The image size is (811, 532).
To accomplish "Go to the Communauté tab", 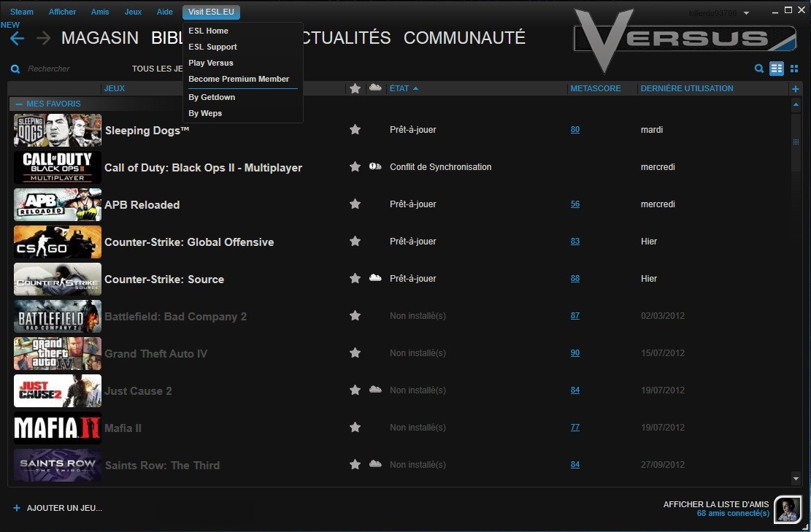I will [x=464, y=38].
